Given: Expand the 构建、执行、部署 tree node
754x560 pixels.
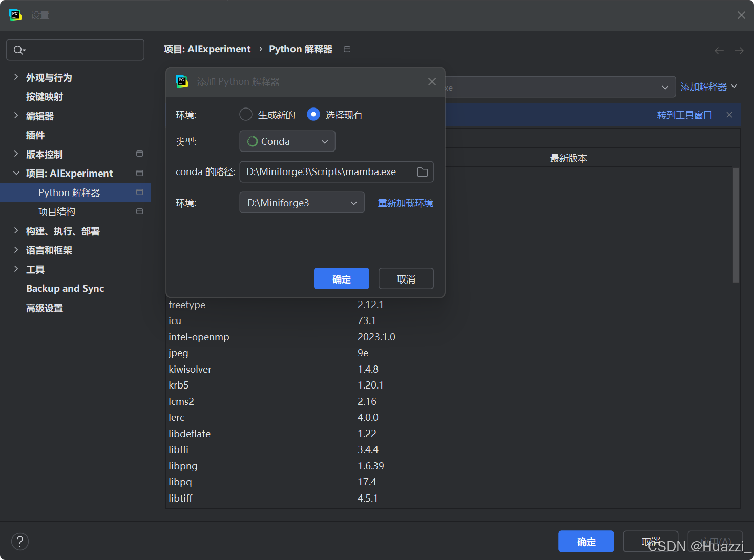Looking at the screenshot, I should 16,231.
